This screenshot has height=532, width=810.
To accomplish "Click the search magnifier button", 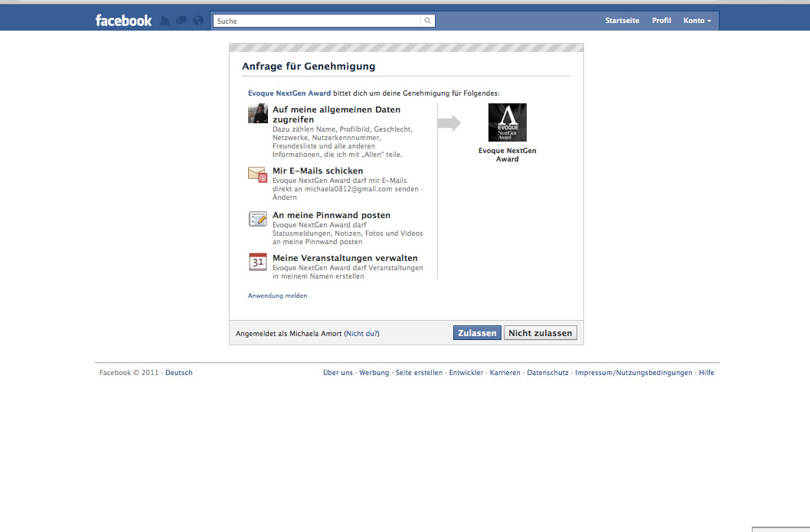I will click(428, 21).
